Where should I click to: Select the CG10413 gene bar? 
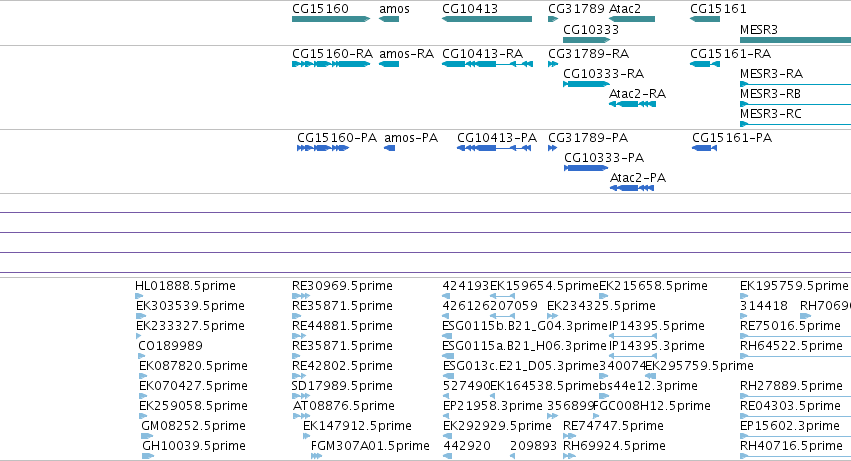(487, 19)
